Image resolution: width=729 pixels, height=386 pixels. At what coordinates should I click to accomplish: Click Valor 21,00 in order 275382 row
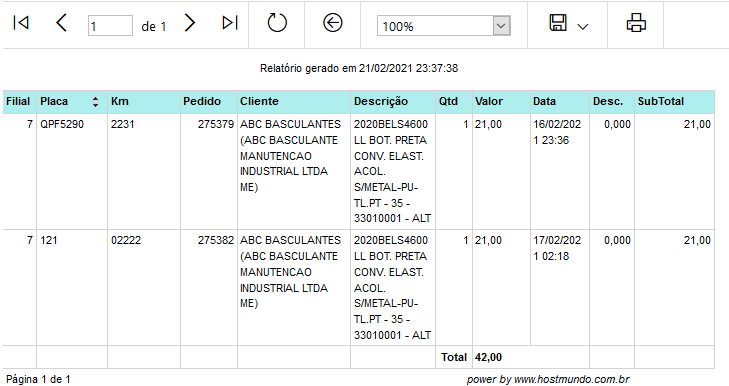coord(488,240)
